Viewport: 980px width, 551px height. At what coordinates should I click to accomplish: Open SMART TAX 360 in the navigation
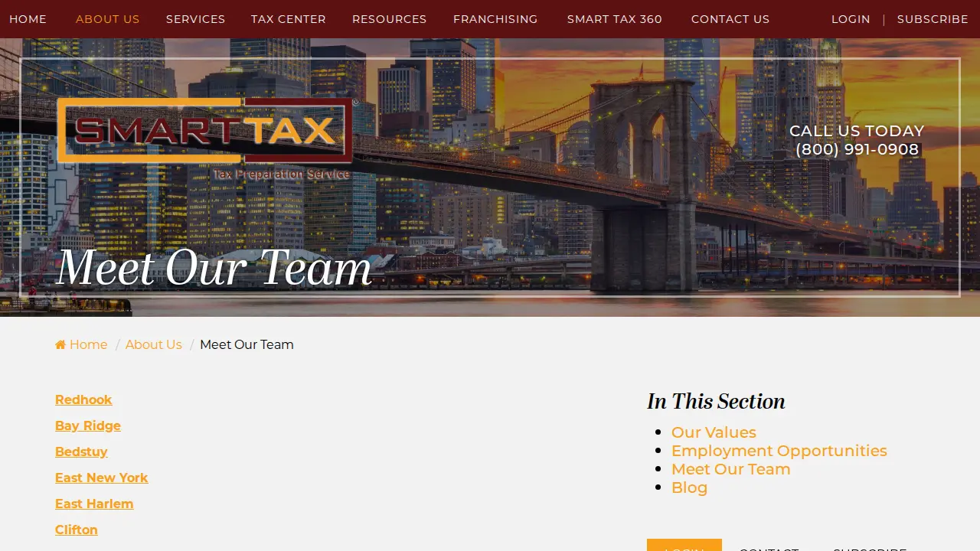coord(615,19)
